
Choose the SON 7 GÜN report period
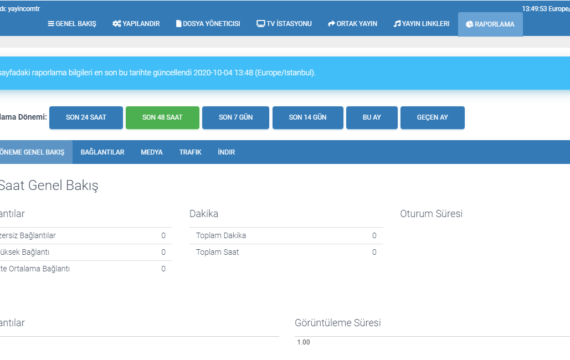[236, 117]
